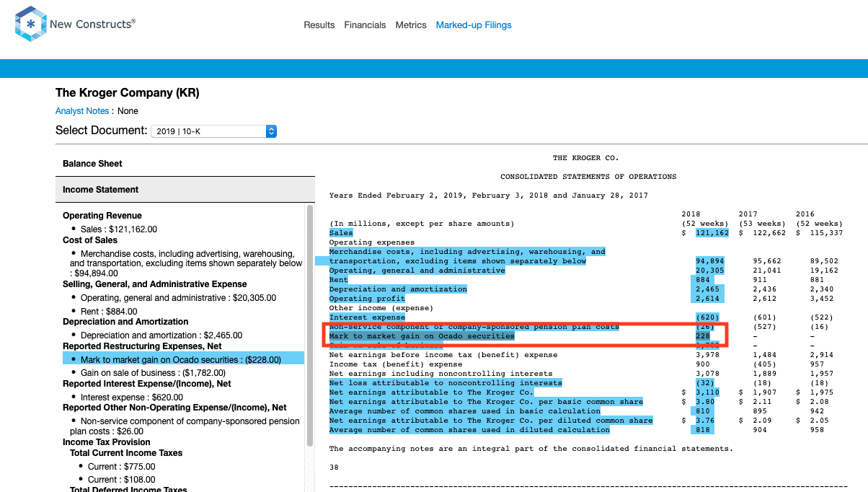Click highlighted 'Interest expense' line in the filing
The image size is (868, 492).
pyautogui.click(x=367, y=317)
